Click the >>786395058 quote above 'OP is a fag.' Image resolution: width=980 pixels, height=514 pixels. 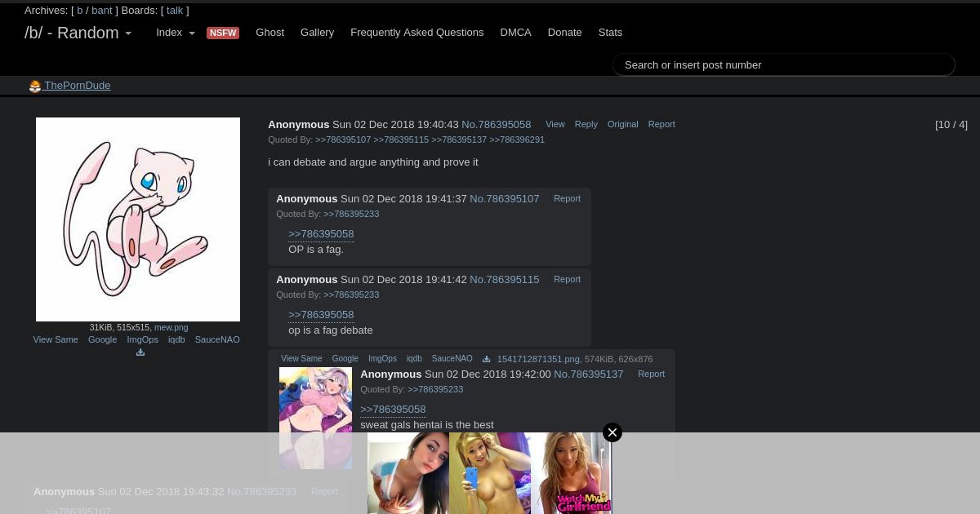click(321, 234)
